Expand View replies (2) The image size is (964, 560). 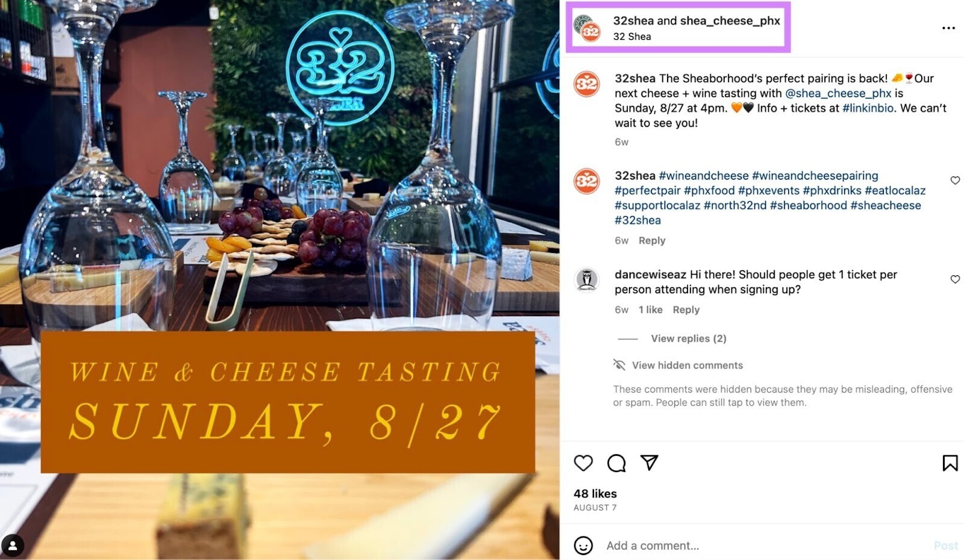pyautogui.click(x=688, y=338)
